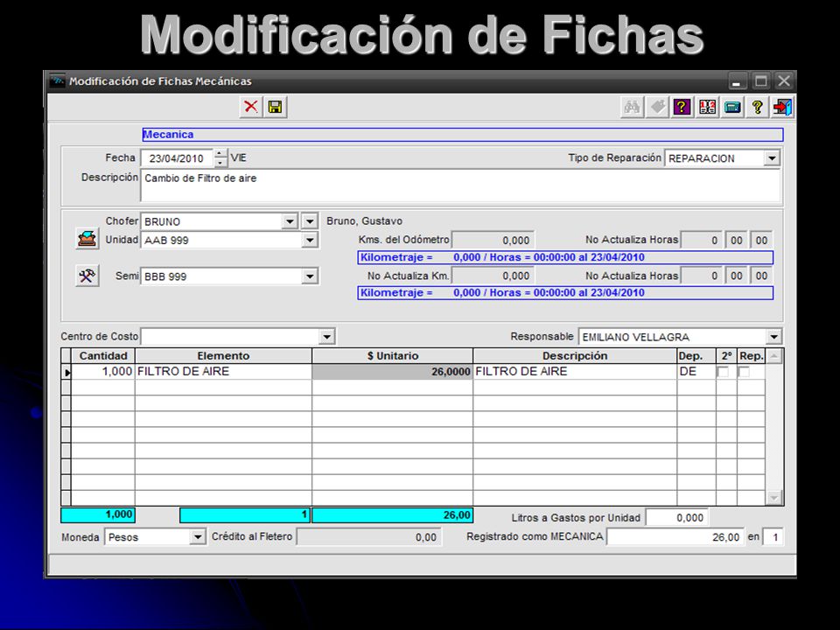
Task: Click the Descripción column header in grid
Action: pyautogui.click(x=575, y=356)
